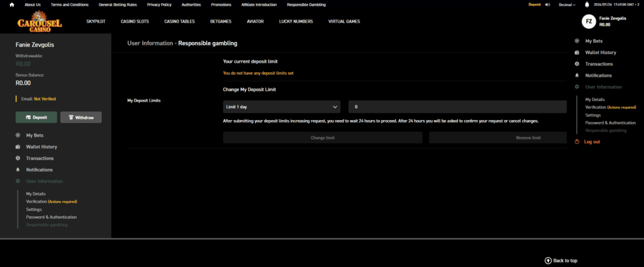The width and height of the screenshot is (644, 267).
Task: Click the FZ user avatar circle
Action: pos(589,22)
